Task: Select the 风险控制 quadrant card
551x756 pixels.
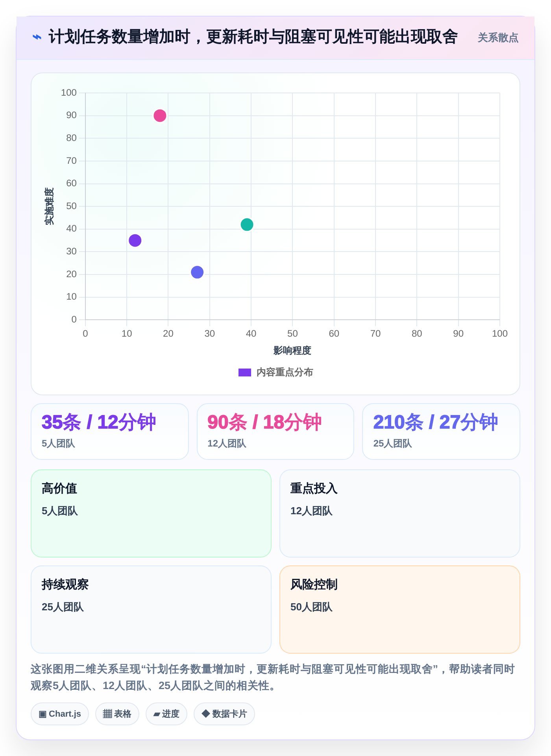Action: point(400,610)
